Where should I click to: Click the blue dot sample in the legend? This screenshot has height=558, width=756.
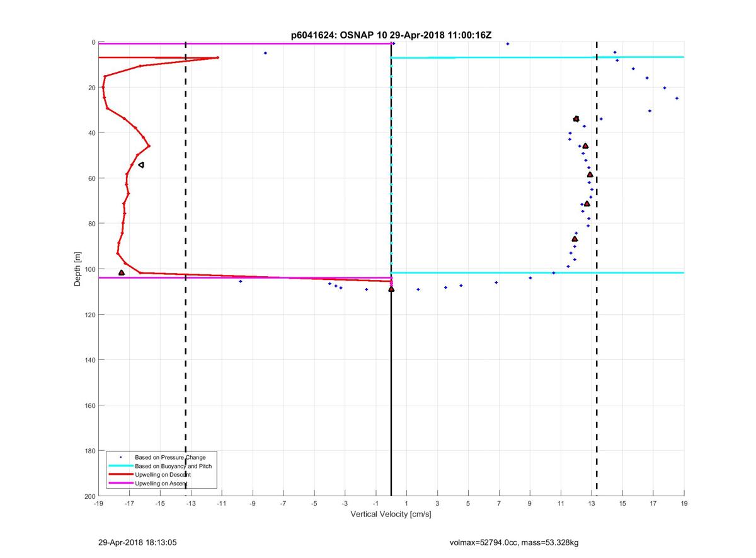(x=120, y=457)
